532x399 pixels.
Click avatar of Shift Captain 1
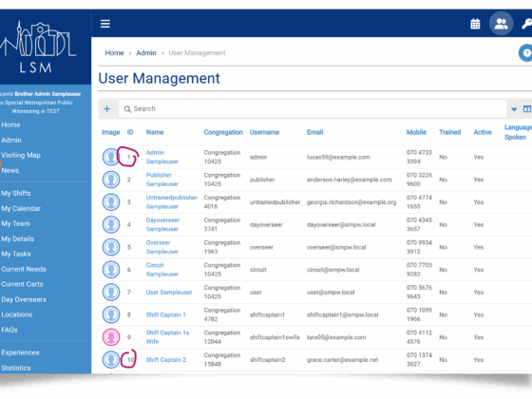point(111,314)
